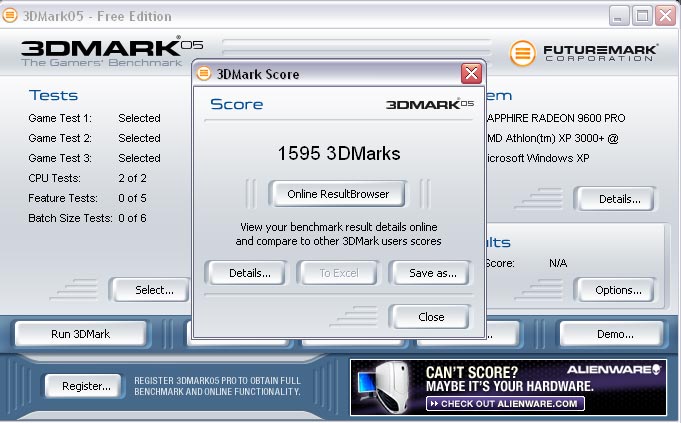
Task: Click 'Game Test 2:' label
Action: pos(60,138)
